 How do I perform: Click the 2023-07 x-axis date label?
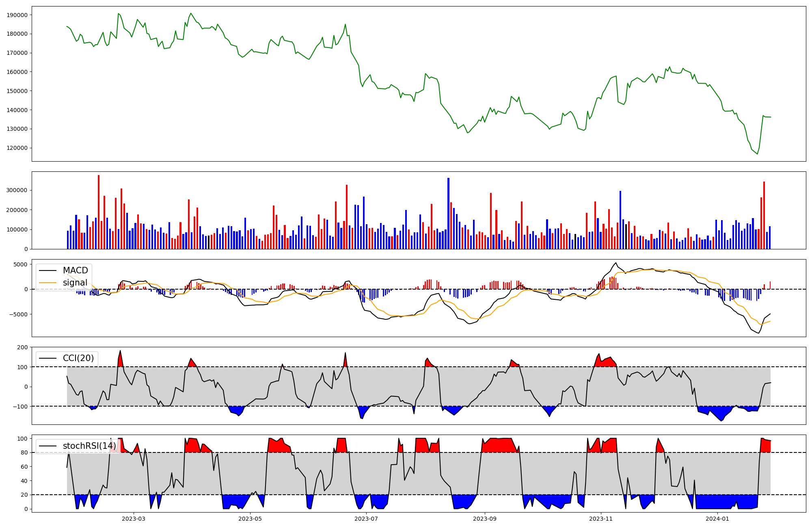point(367,519)
